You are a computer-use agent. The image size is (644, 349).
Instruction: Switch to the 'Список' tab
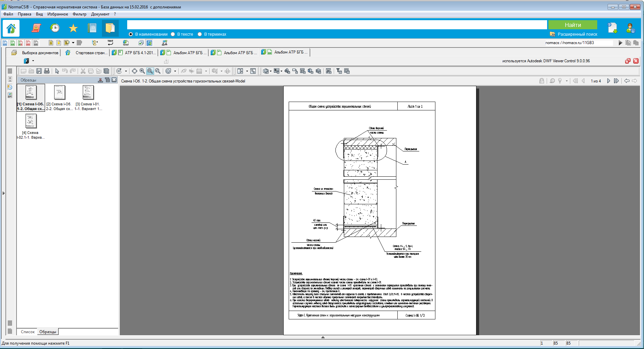(x=28, y=332)
